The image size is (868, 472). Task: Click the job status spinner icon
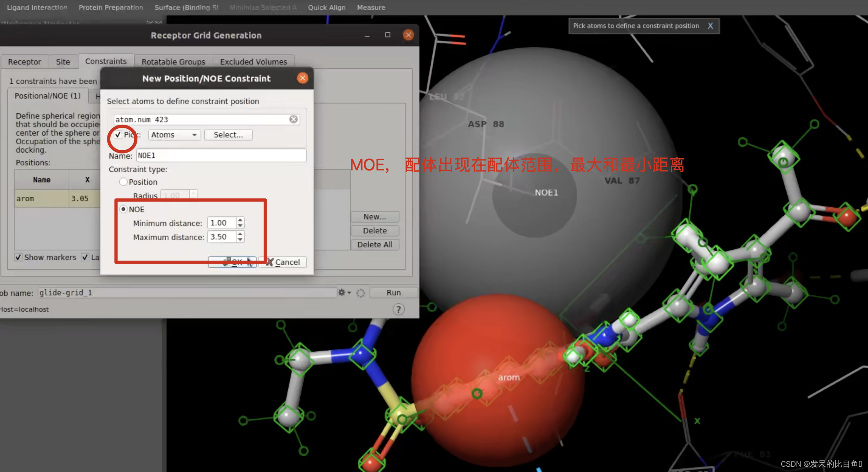(x=361, y=293)
